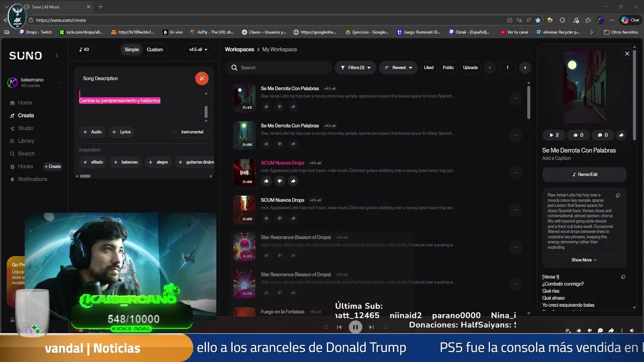Dislike the playing SCUM Nuevos Drops track
The width and height of the screenshot is (644, 362).
click(x=280, y=181)
